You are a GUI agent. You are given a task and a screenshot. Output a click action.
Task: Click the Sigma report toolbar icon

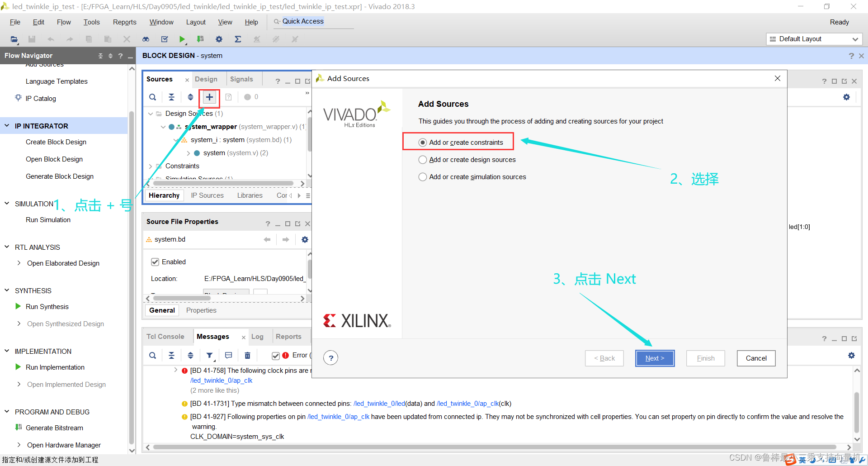pos(238,39)
